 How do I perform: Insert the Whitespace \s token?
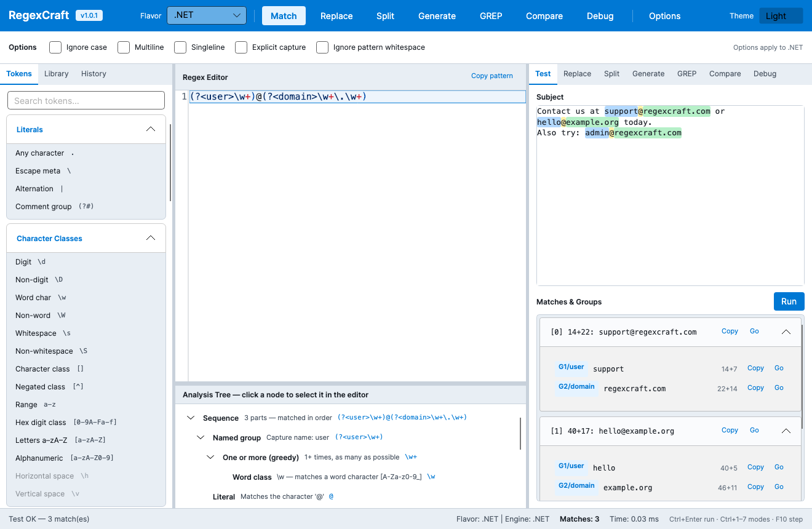pos(86,333)
